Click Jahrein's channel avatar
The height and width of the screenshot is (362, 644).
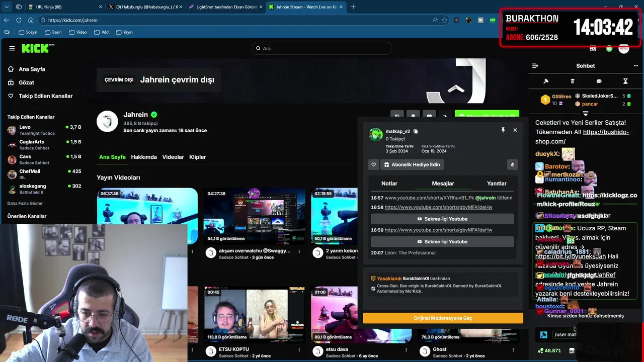point(107,121)
